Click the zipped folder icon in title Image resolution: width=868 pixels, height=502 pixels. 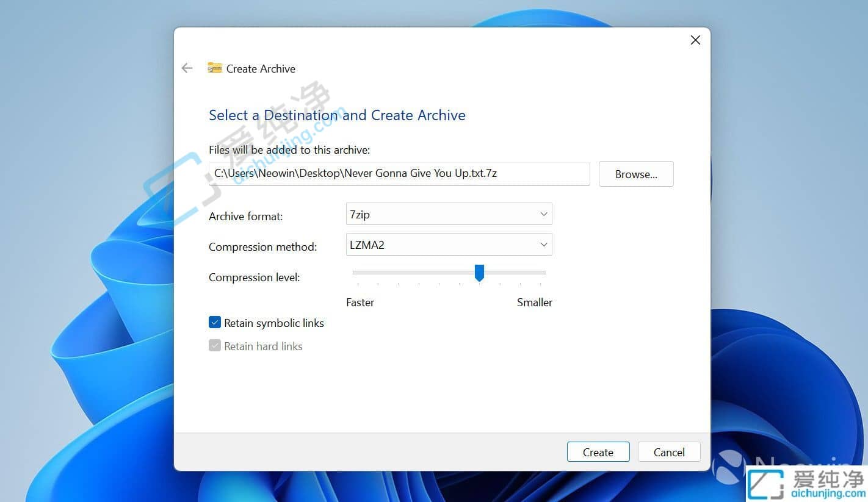pos(214,68)
